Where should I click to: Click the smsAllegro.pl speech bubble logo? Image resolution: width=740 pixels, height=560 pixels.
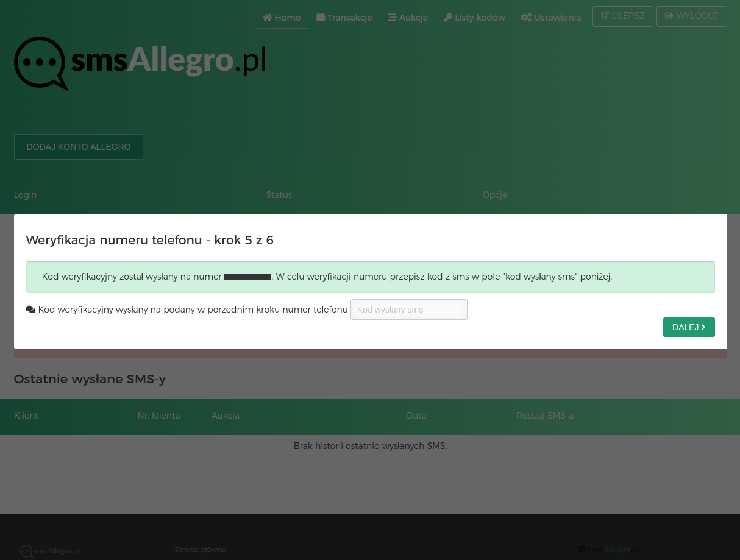coord(140,63)
